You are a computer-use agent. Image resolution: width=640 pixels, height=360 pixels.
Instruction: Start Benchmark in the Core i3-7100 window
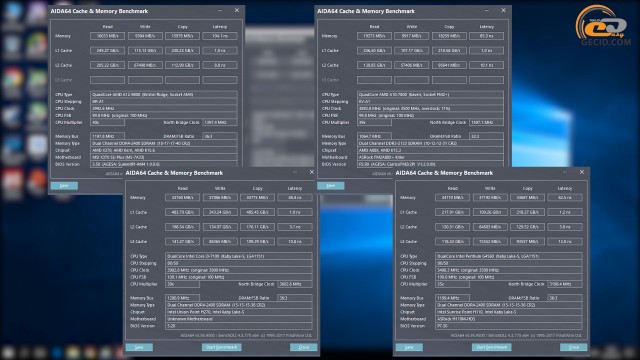point(222,347)
